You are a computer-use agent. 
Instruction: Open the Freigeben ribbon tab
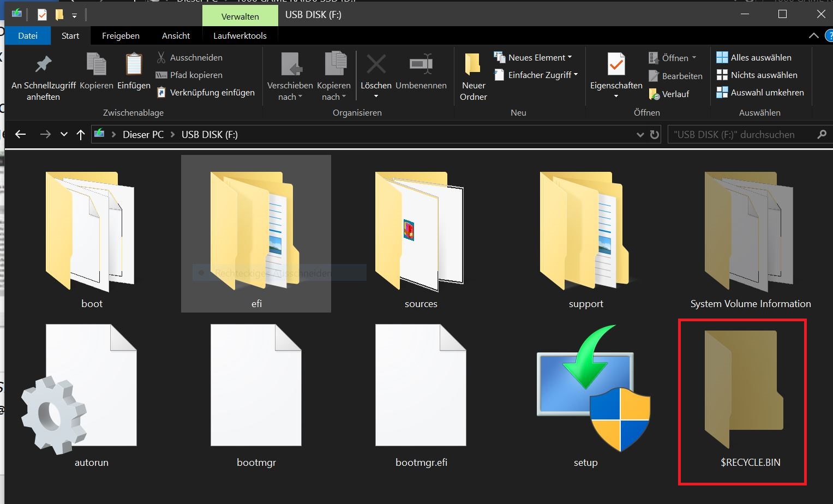coord(121,35)
